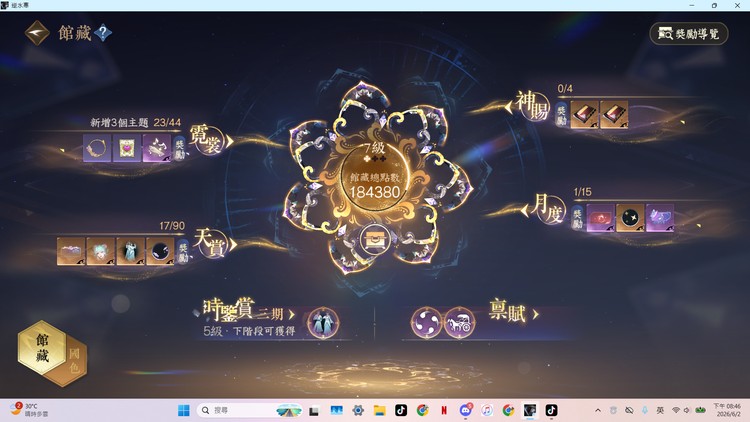Click the 獎勵 tag next to 神賜
750x422 pixels.
pyautogui.click(x=562, y=115)
